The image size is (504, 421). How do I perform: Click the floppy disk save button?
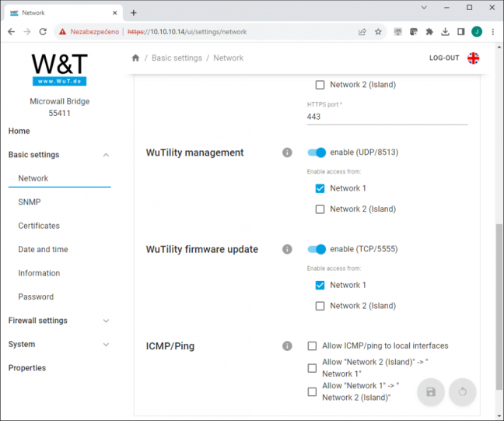pyautogui.click(x=431, y=391)
